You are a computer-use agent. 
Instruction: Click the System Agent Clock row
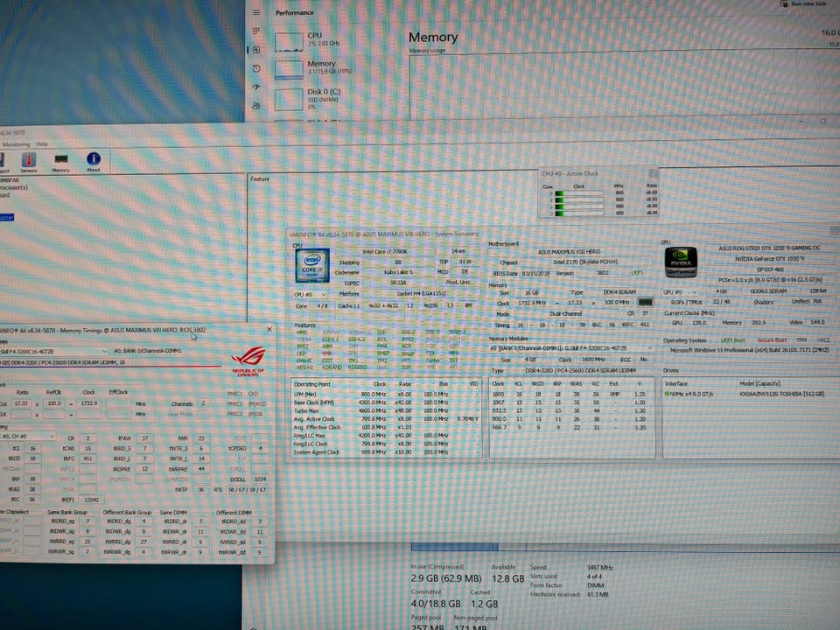(386, 452)
